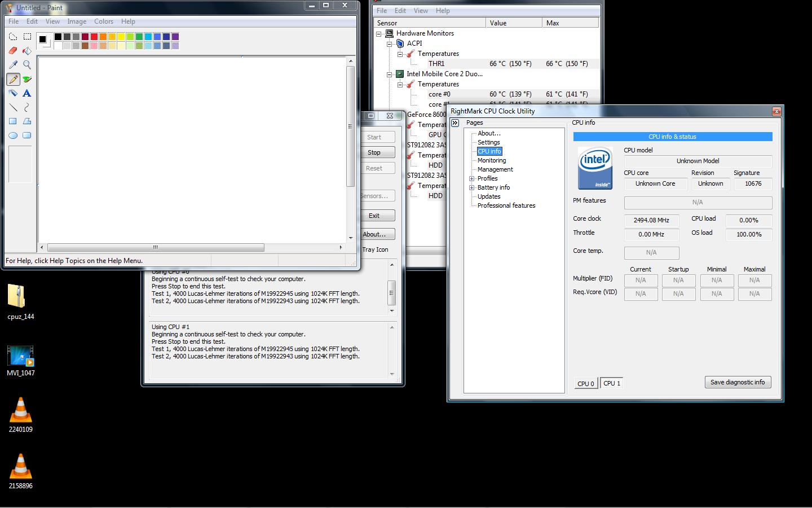Click Save diagnostic info button
Screen dimensions: 812x508
tap(738, 382)
